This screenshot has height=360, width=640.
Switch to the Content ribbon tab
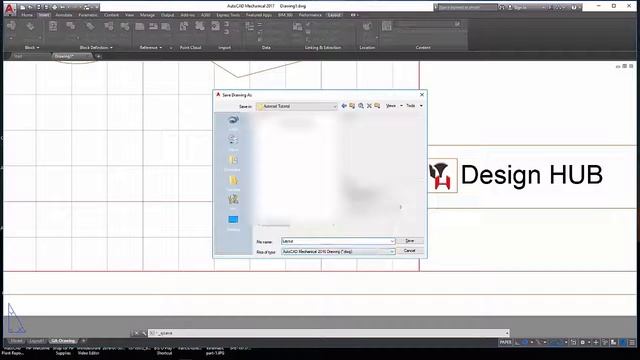(x=111, y=15)
